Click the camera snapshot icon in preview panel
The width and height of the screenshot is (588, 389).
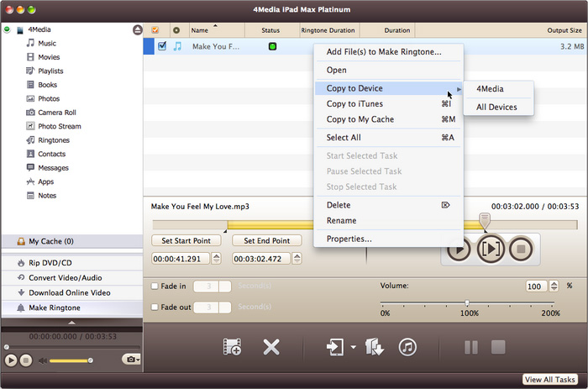click(131, 360)
